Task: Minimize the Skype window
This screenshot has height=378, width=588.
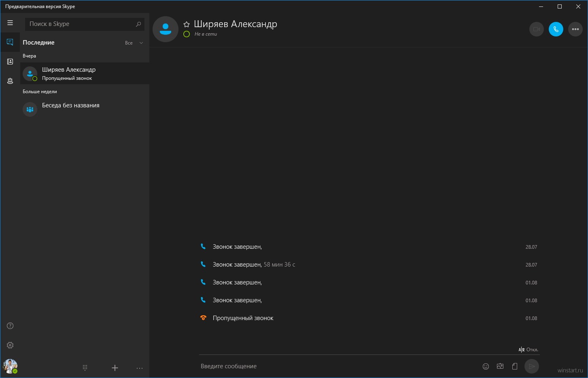Action: (541, 6)
